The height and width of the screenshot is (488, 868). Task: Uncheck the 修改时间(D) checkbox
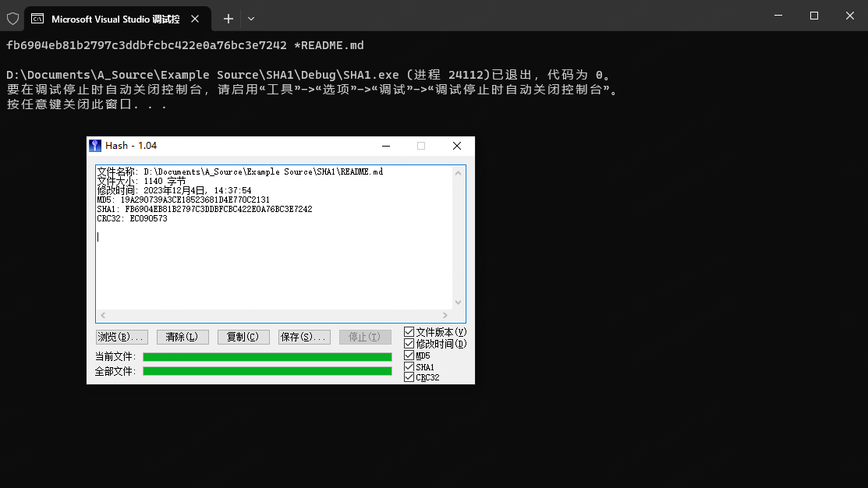click(x=409, y=344)
